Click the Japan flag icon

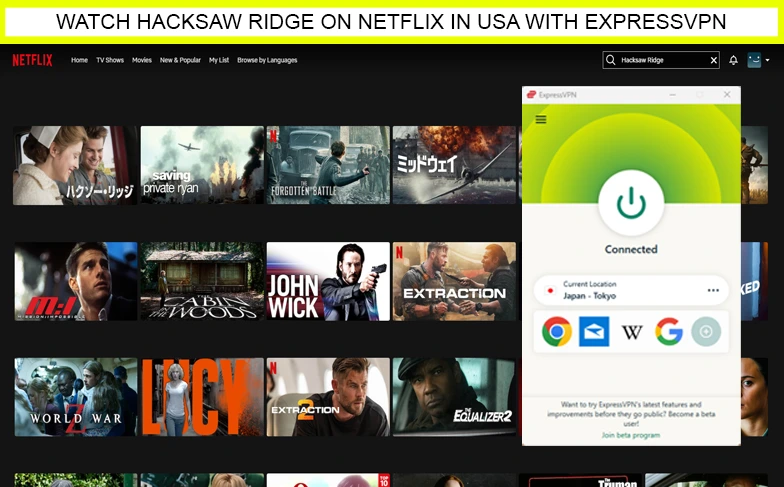(x=550, y=290)
